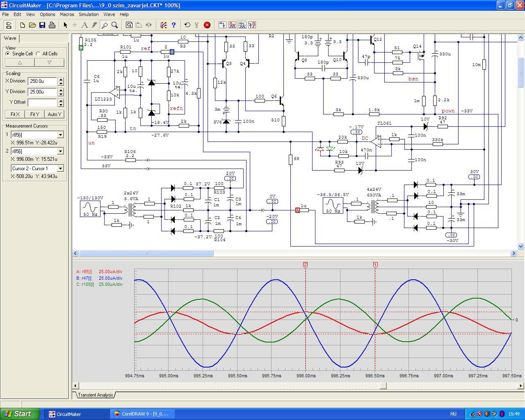525x420 pixels.
Task: Open the Cursor 2 - Cursor 1 dropdown
Action: (60, 169)
